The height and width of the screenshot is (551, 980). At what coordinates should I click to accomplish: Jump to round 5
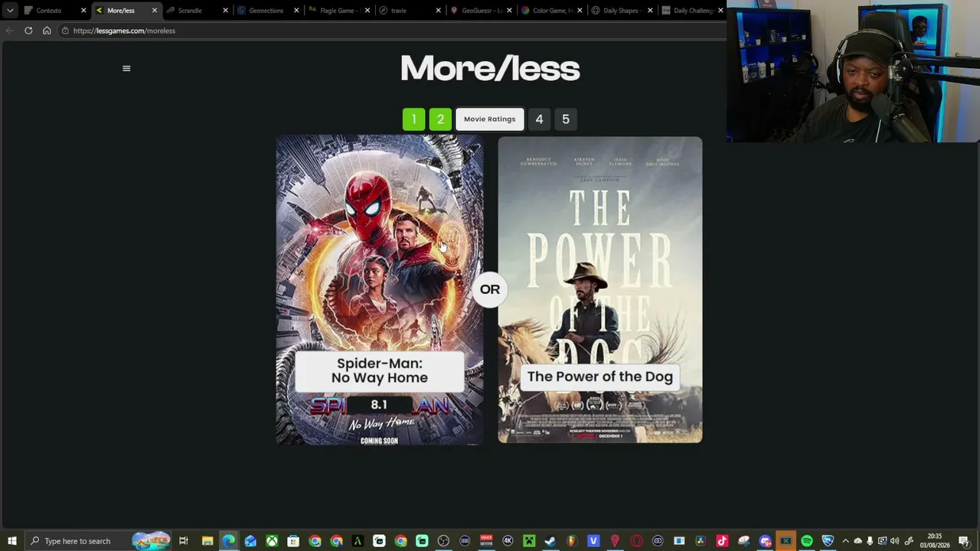(566, 119)
